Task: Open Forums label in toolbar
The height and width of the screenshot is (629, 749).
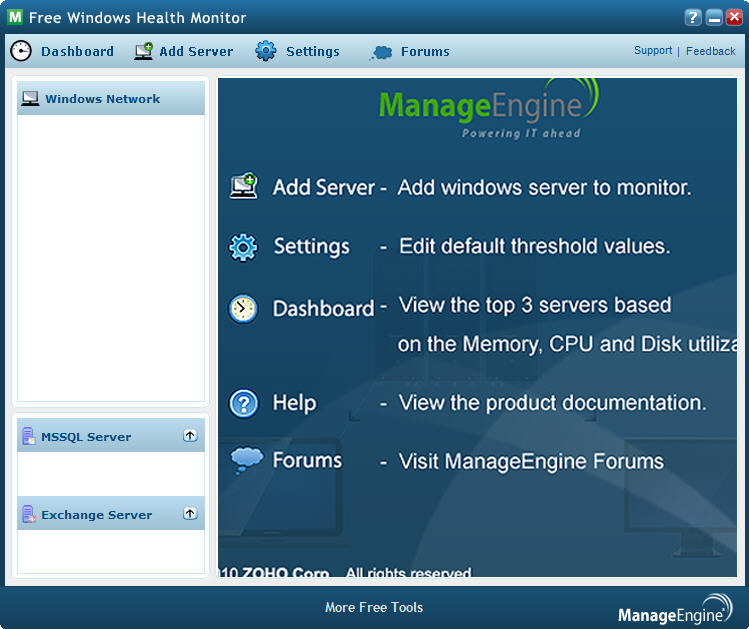Action: pyautogui.click(x=425, y=51)
